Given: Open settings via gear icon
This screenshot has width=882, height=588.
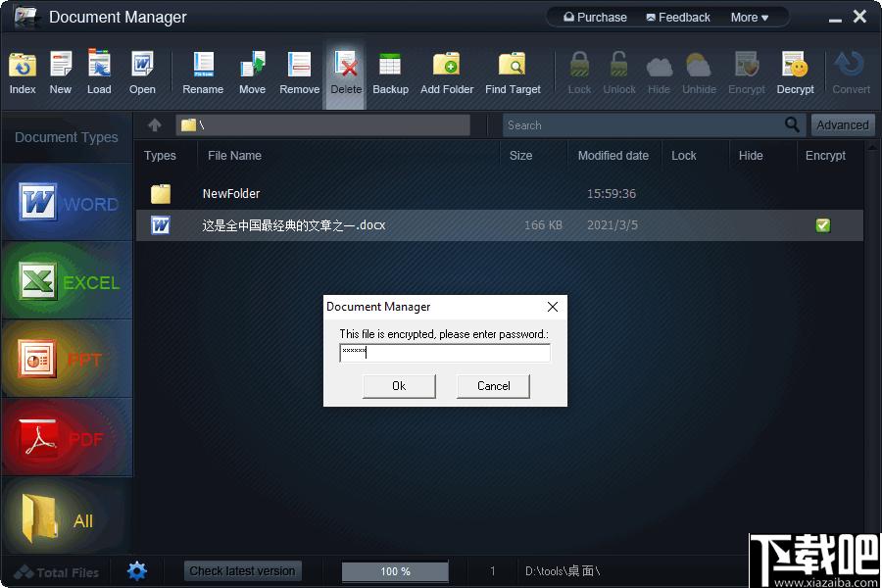Looking at the screenshot, I should [x=136, y=571].
